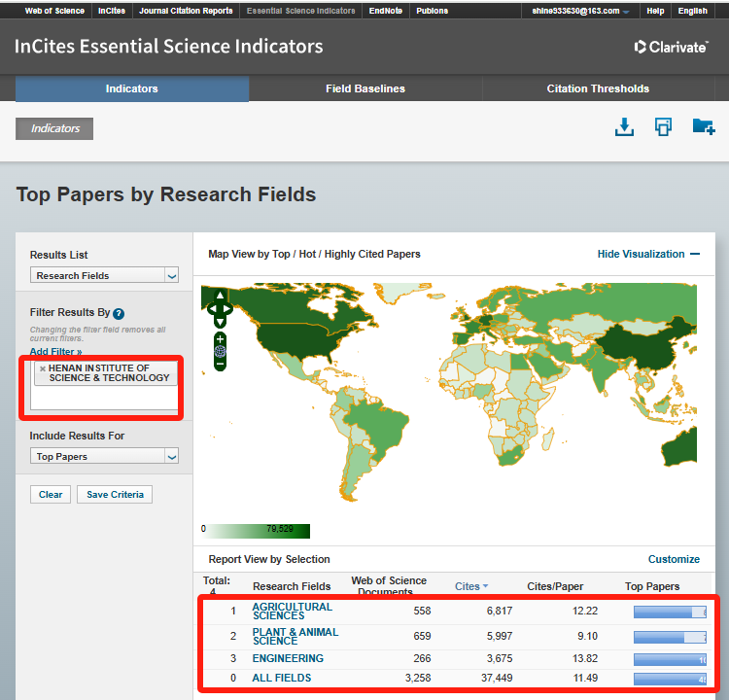Zoom in on the world map
This screenshot has width=729, height=700.
tap(221, 339)
